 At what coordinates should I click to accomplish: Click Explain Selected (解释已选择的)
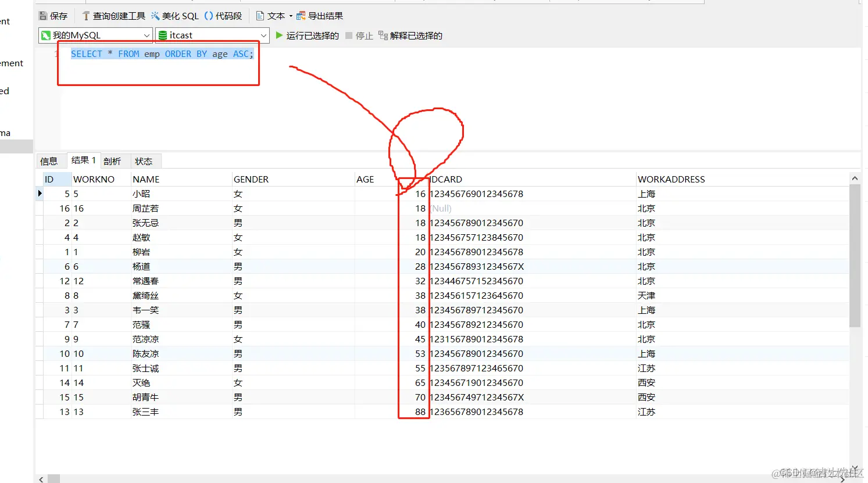[x=410, y=35]
